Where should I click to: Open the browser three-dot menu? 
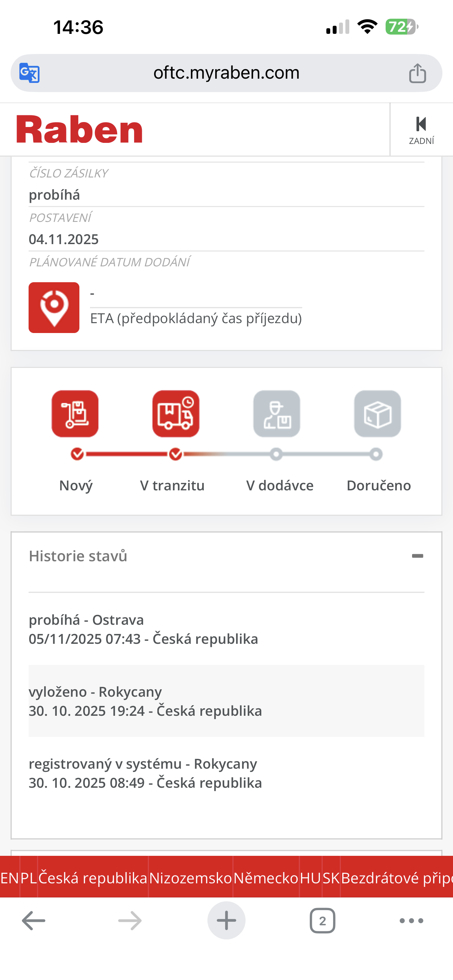tap(411, 921)
